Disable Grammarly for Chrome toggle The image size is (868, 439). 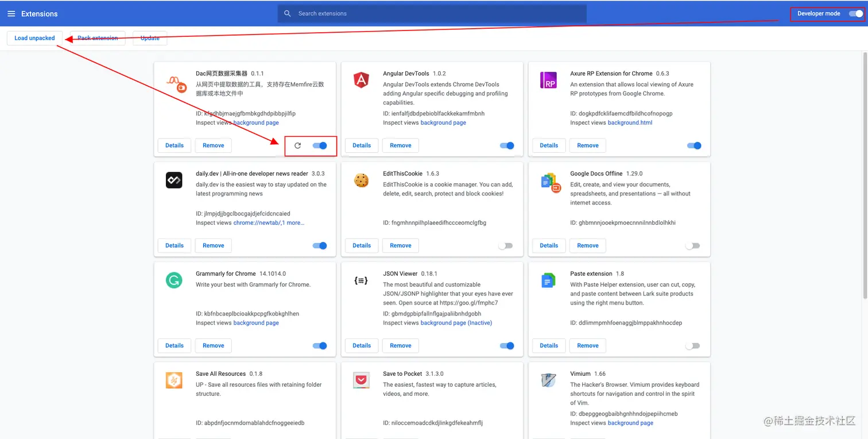tap(320, 345)
